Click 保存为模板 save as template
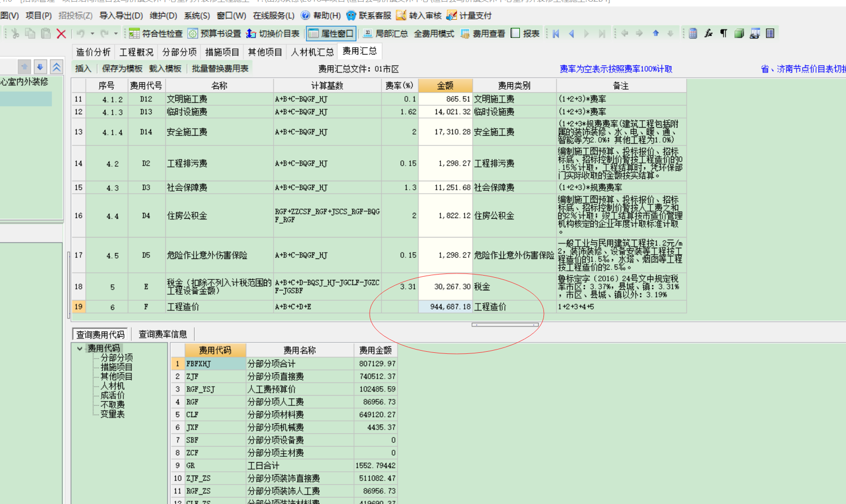846x504 pixels. tap(122, 69)
